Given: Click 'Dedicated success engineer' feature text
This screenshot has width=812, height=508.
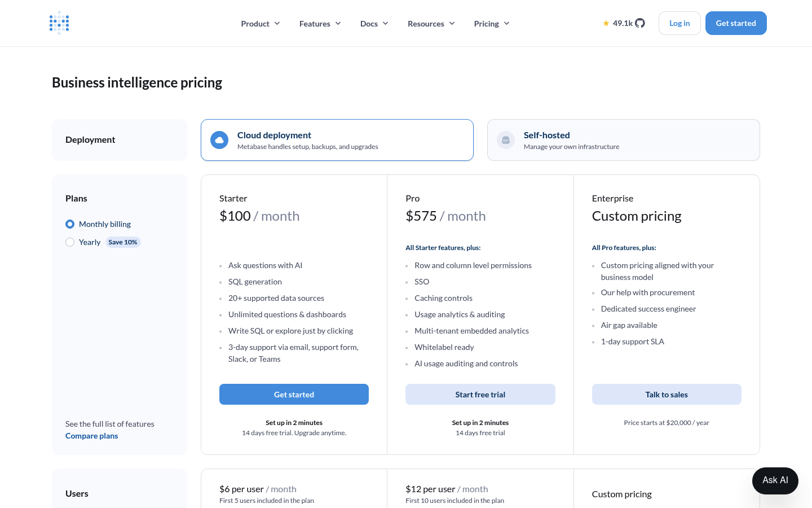Looking at the screenshot, I should [648, 309].
